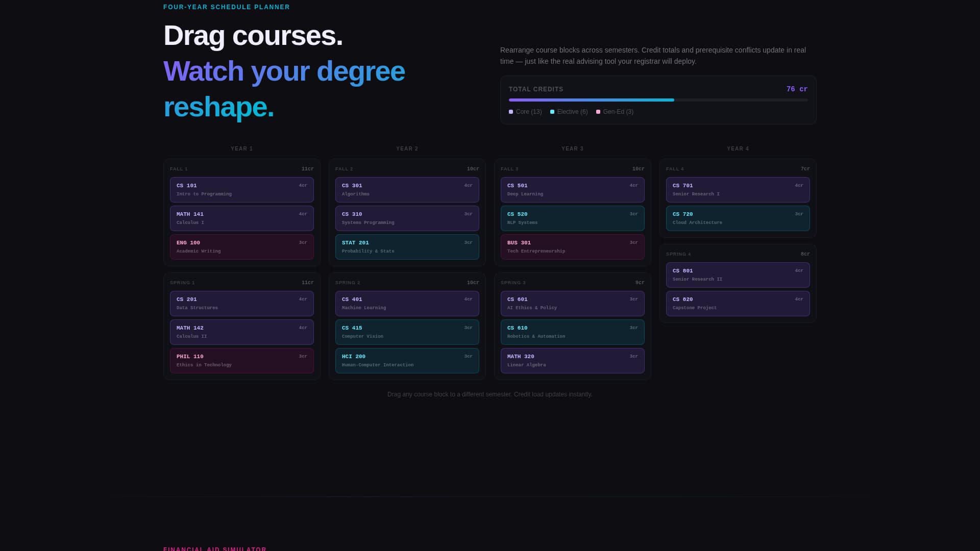Select the CS 701 Senior Research I block
Image resolution: width=980 pixels, height=551 pixels.
(x=738, y=190)
